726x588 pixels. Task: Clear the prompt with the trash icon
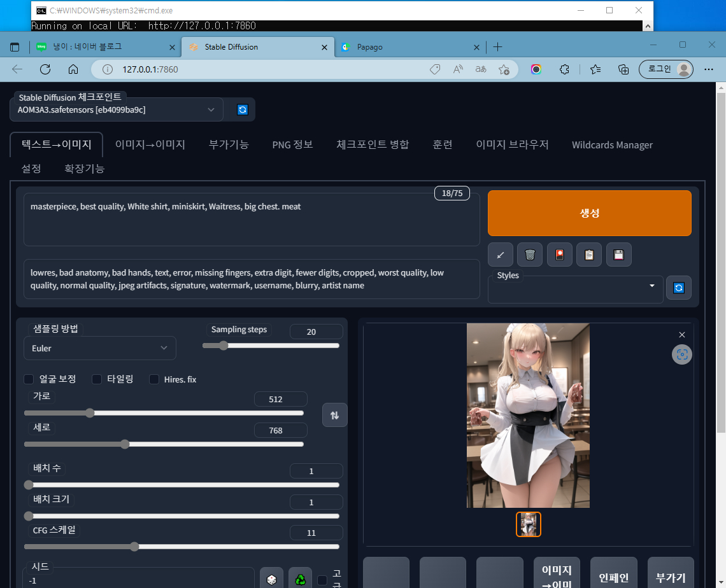(530, 255)
